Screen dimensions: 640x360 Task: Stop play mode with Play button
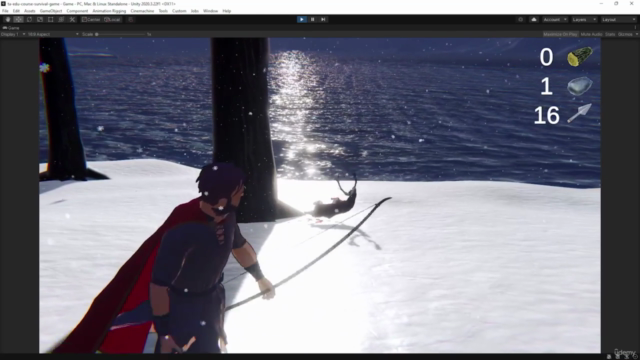tap(302, 19)
